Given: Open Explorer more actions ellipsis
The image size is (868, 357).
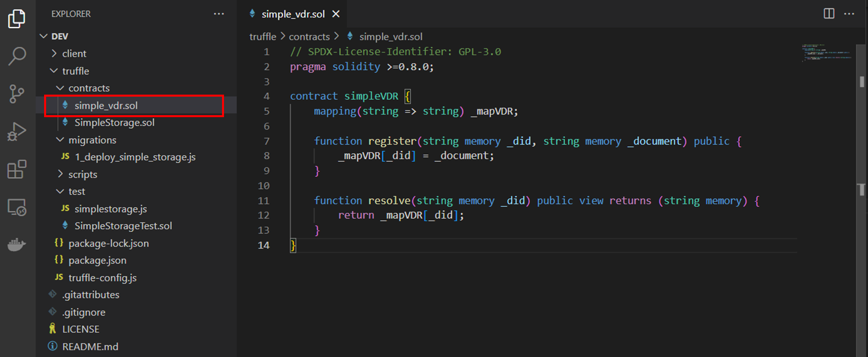Looking at the screenshot, I should (219, 14).
